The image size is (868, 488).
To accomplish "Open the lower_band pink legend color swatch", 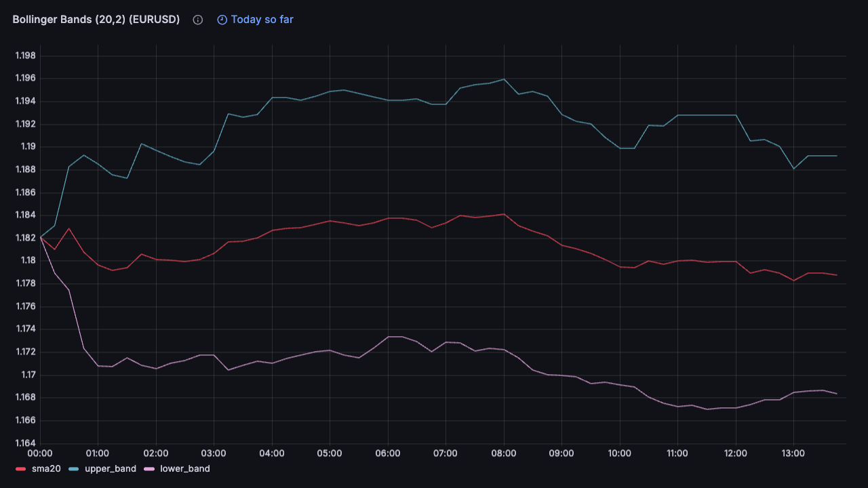I will tap(149, 468).
